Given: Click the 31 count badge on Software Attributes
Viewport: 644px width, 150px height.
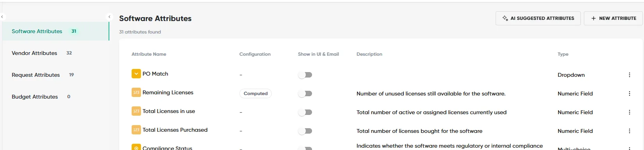Looking at the screenshot, I should tap(74, 31).
